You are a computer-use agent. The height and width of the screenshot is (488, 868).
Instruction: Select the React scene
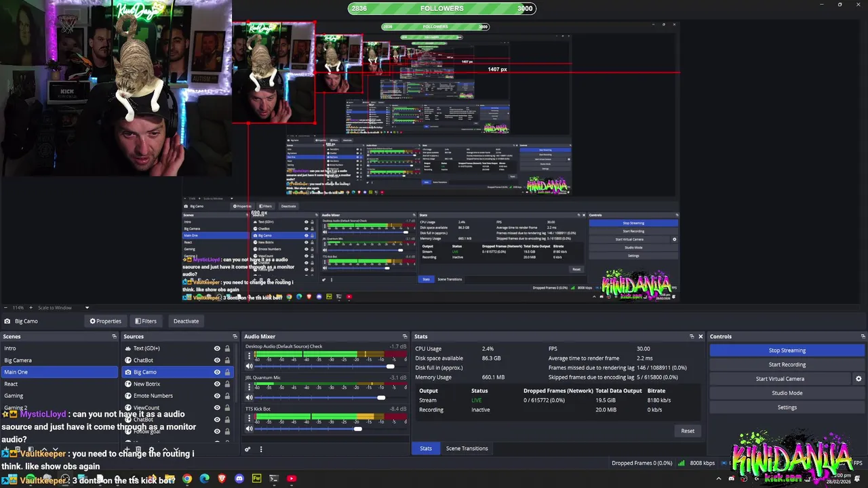click(59, 384)
